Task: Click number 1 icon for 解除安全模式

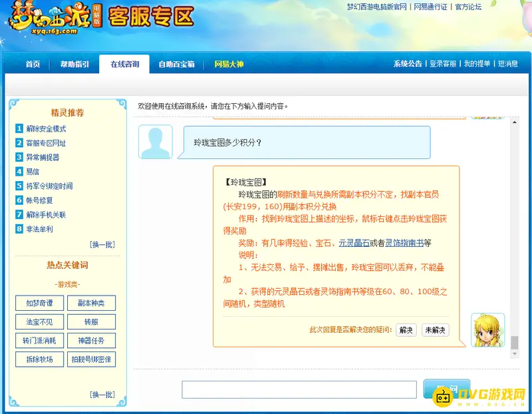Action: [19, 128]
